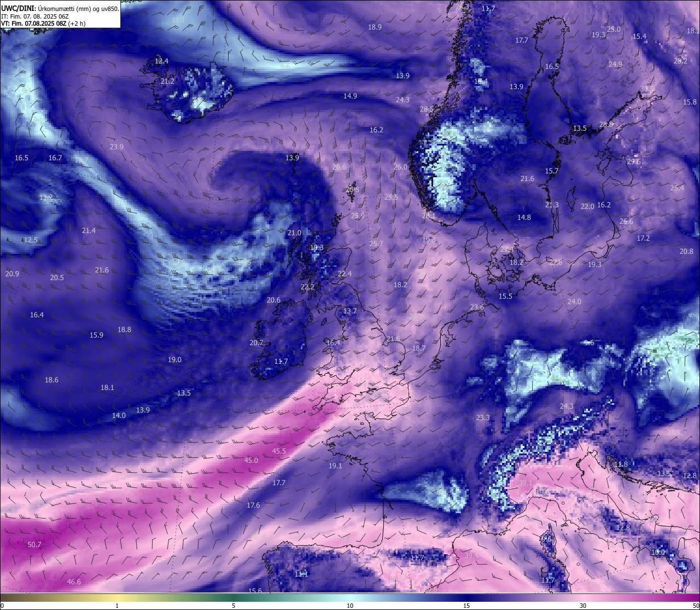Image resolution: width=700 pixels, height=610 pixels.
Task: Click the 19.0 value label
Action: click(x=174, y=360)
